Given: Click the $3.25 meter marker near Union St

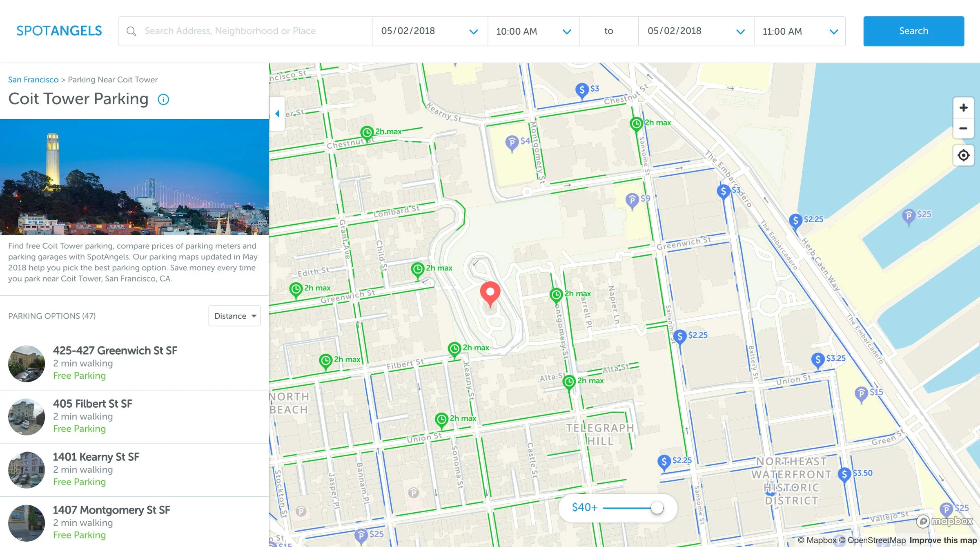Looking at the screenshot, I should tap(817, 360).
